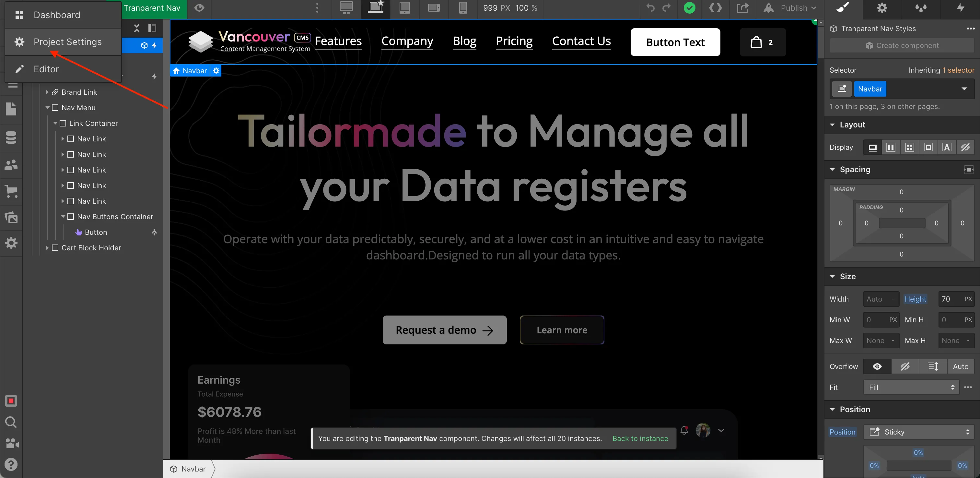
Task: Select flex display option
Action: tap(891, 147)
